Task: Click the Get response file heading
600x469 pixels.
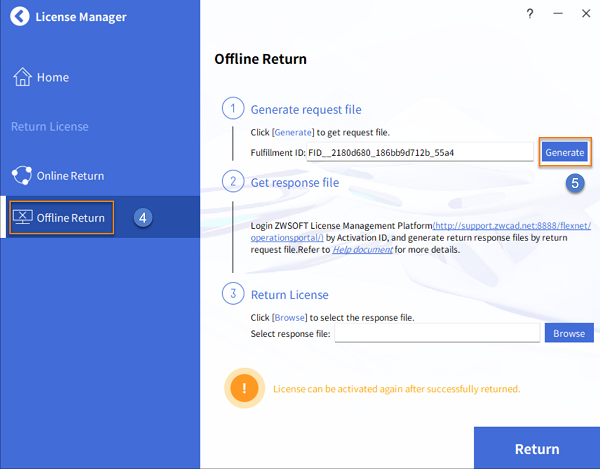Action: pos(295,183)
